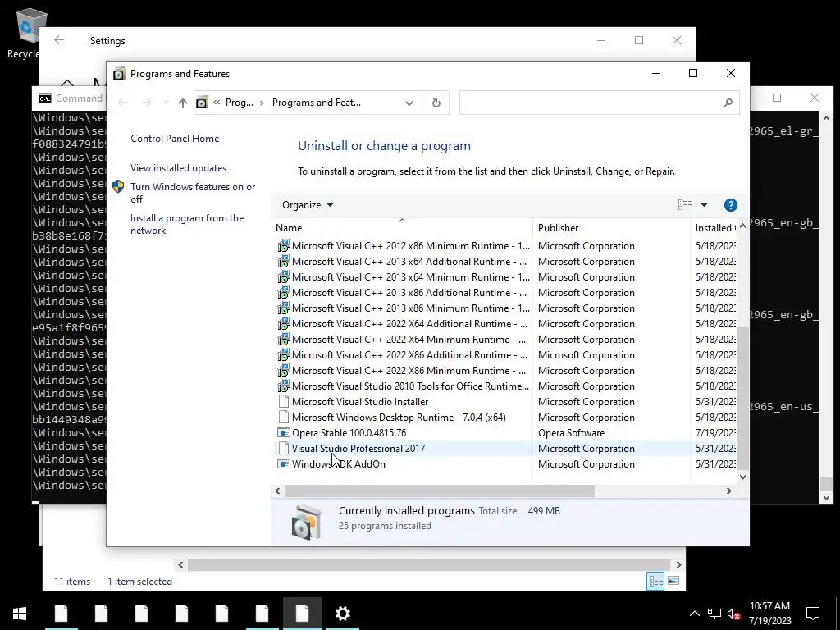Image resolution: width=840 pixels, height=630 pixels.
Task: Click the network tray icon
Action: click(x=714, y=614)
